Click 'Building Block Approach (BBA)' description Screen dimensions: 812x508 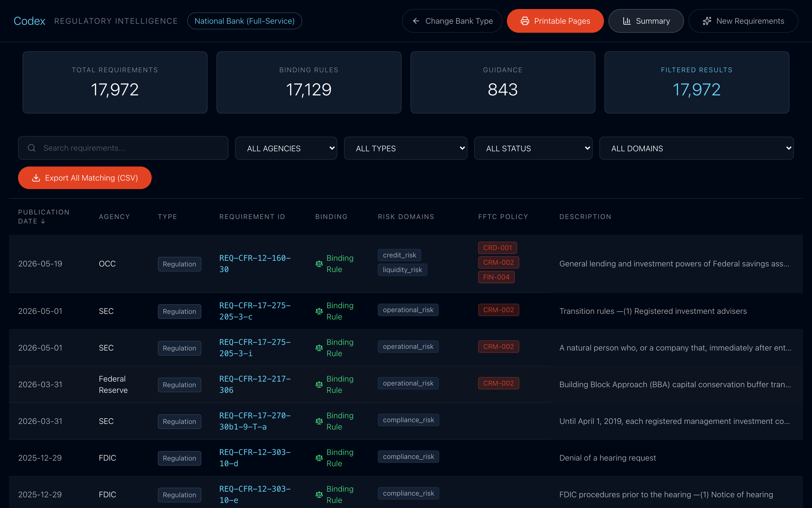pos(675,384)
